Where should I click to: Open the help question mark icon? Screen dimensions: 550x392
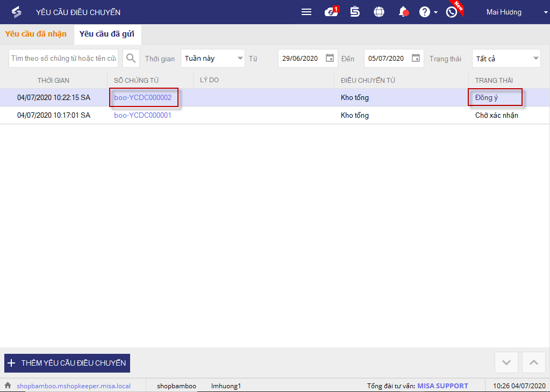(424, 12)
